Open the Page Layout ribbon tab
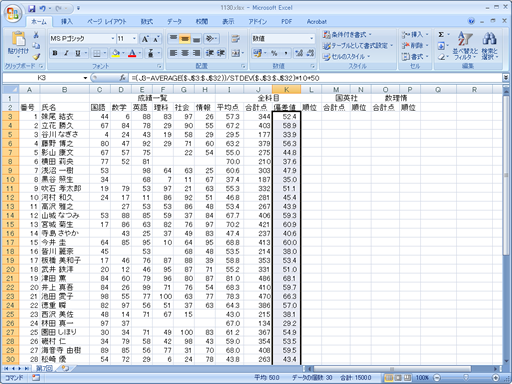 [107, 22]
